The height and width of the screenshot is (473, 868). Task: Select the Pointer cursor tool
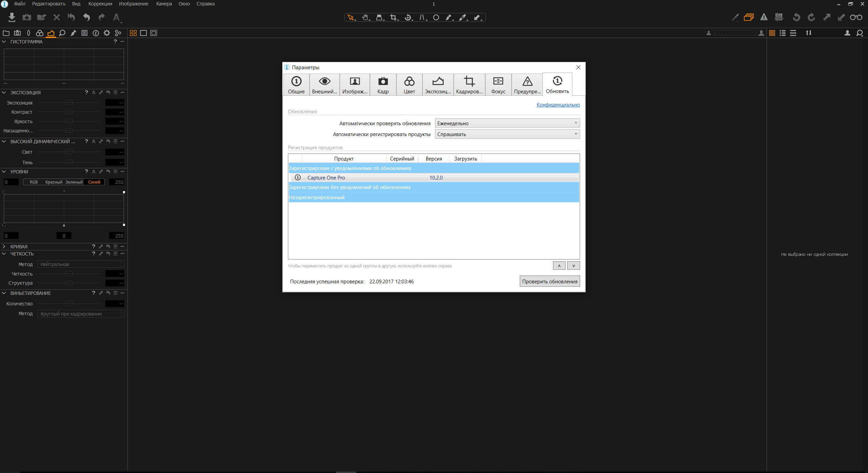click(x=351, y=17)
